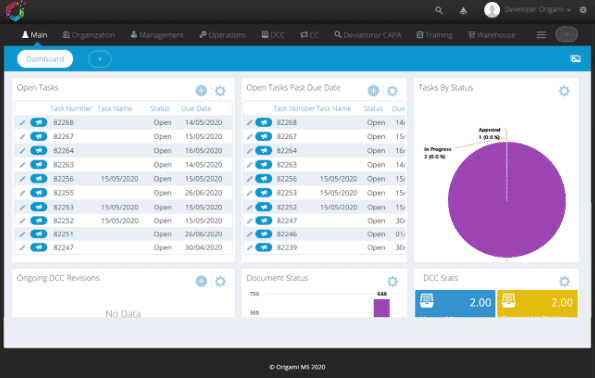
Task: Open Open Tasks Past Due Date settings gear
Action: [392, 91]
